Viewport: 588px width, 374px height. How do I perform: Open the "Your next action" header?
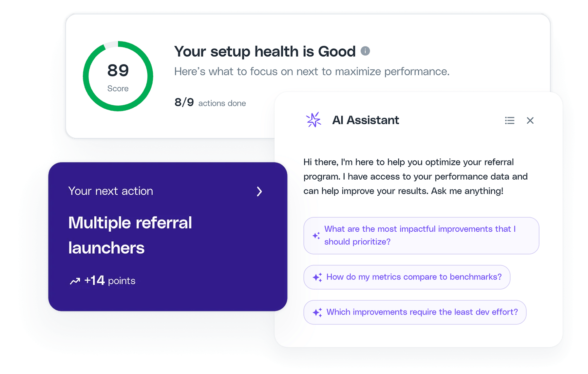point(111,191)
